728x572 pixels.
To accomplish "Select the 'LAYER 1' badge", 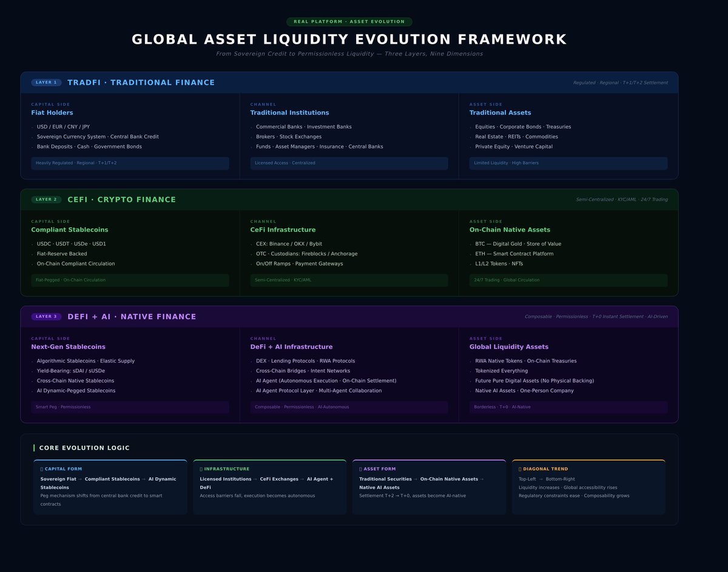I will [x=46, y=82].
